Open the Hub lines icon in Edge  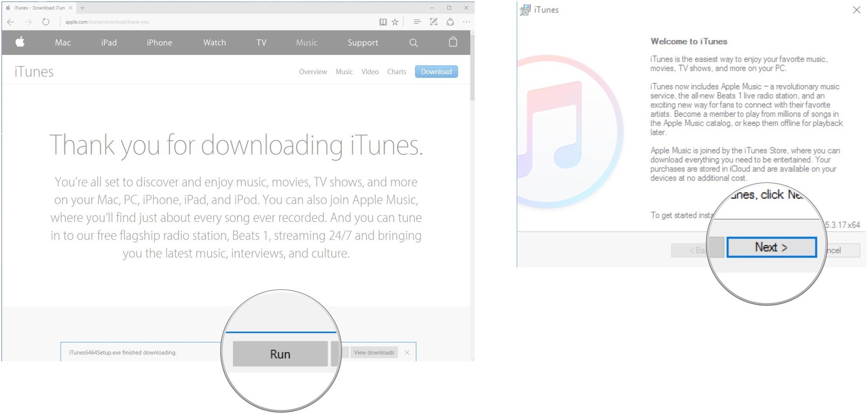pyautogui.click(x=417, y=22)
